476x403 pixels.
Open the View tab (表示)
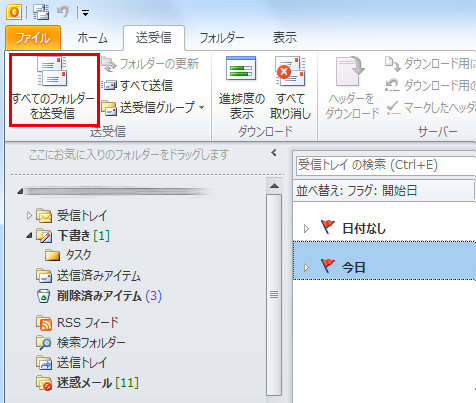point(284,38)
